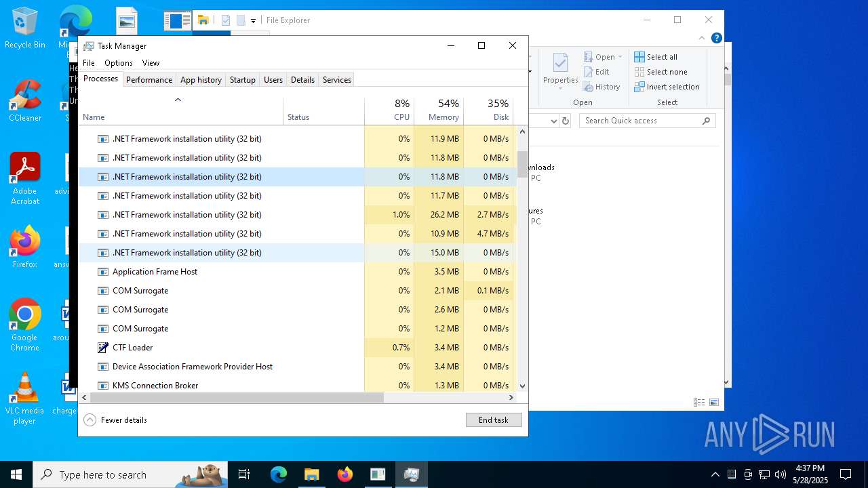
Task: Sort processes by Disk column
Action: 488,111
